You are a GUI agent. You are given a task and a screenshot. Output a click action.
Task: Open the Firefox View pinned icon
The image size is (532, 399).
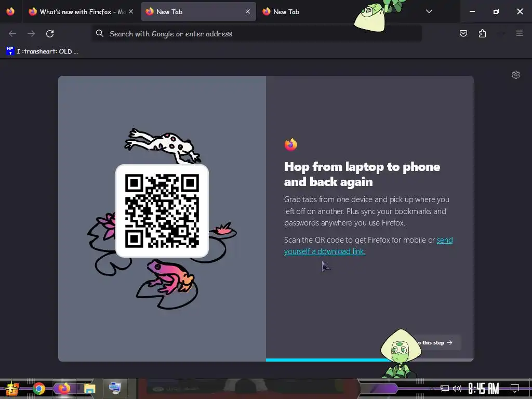(x=10, y=11)
